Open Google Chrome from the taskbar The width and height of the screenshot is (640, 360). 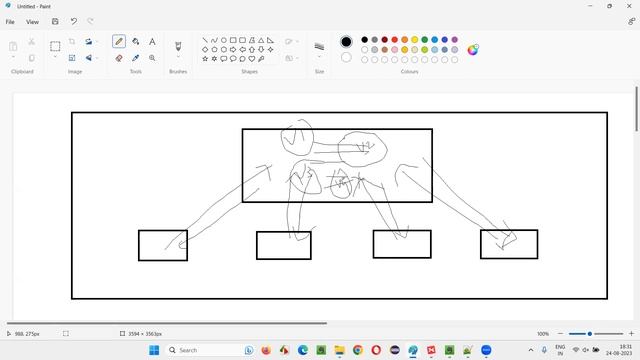point(358,350)
